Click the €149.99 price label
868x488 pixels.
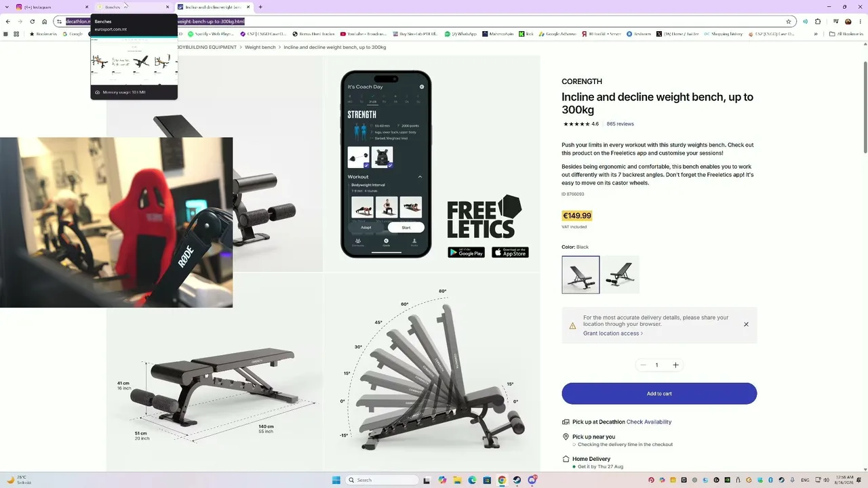coord(577,216)
